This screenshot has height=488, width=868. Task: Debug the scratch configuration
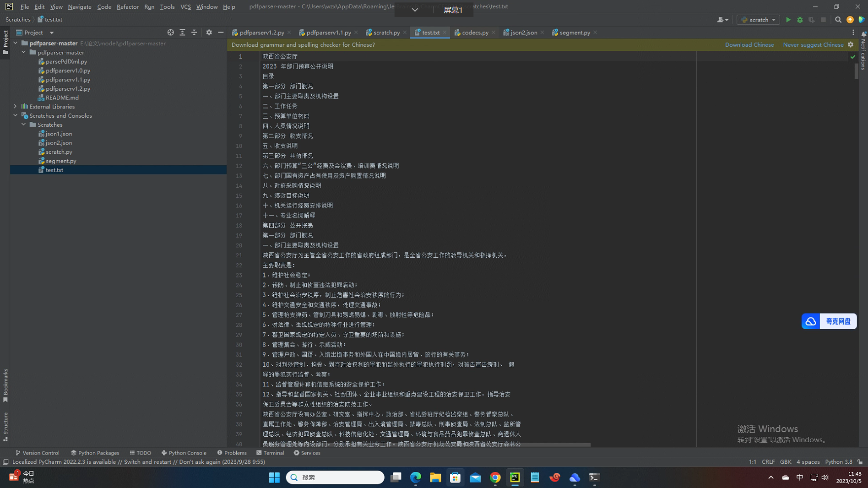(x=800, y=20)
